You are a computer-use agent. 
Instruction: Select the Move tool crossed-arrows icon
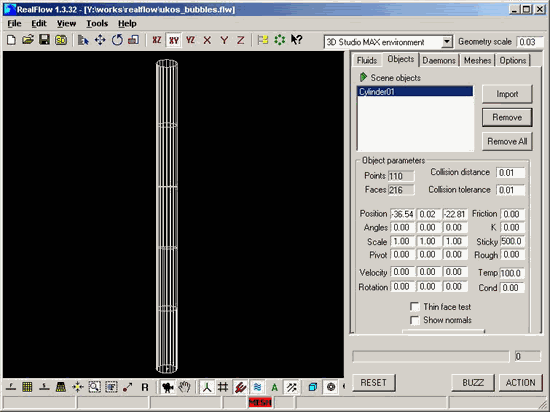click(x=100, y=40)
